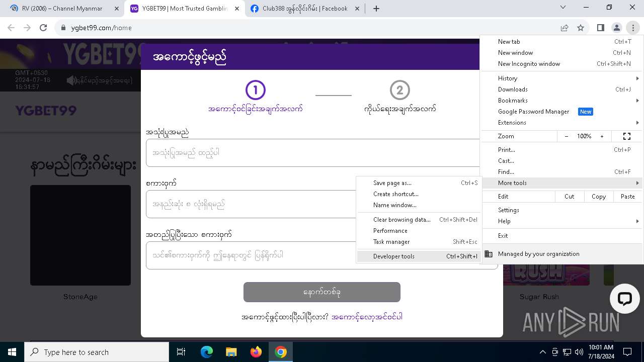The height and width of the screenshot is (362, 644).
Task: Click the browser back arrow
Action: pyautogui.click(x=11, y=28)
